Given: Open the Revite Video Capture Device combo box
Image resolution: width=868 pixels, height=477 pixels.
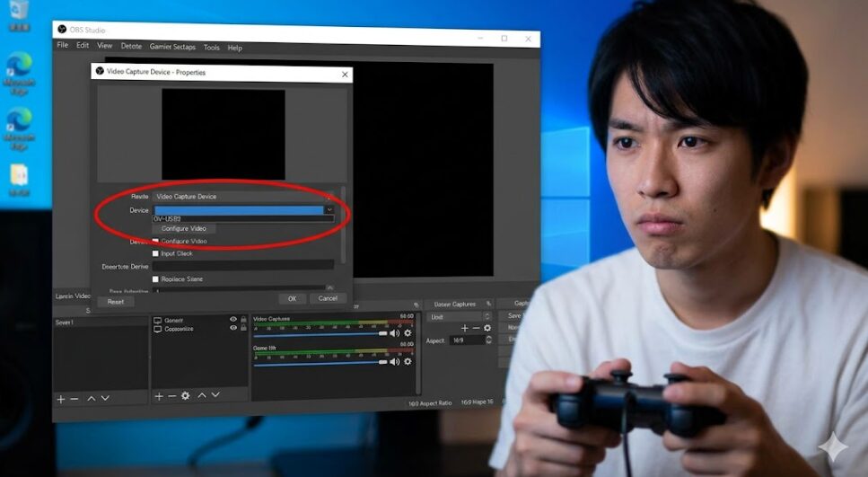Looking at the screenshot, I should [243, 196].
